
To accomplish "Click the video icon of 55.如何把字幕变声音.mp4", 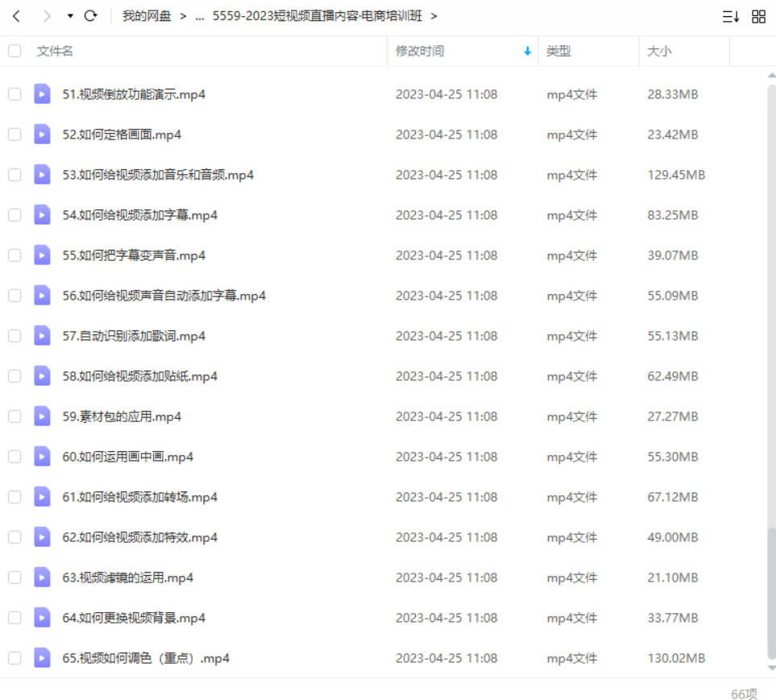I will click(x=42, y=255).
